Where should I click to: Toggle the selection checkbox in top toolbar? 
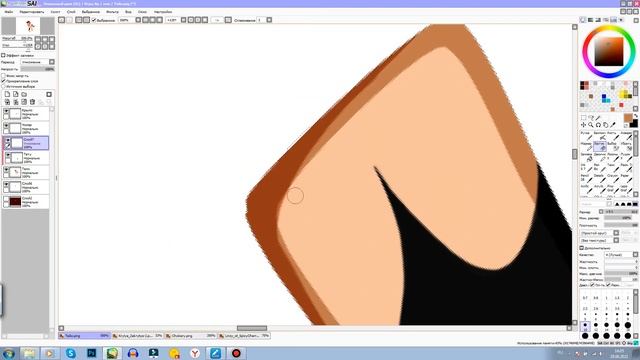[94, 20]
